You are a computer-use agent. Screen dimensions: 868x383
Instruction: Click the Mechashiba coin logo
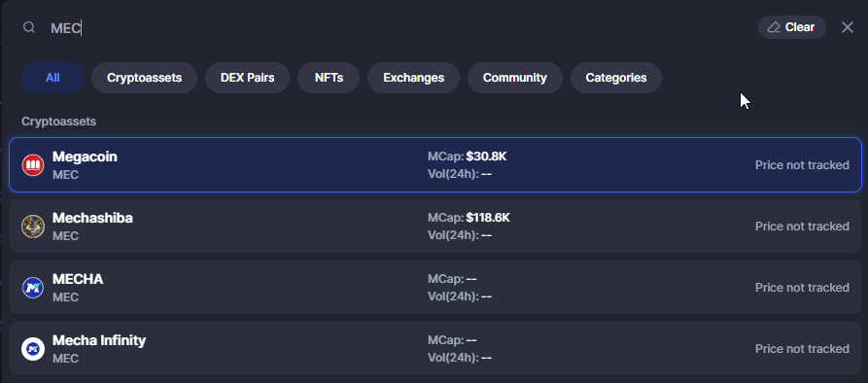coord(33,226)
